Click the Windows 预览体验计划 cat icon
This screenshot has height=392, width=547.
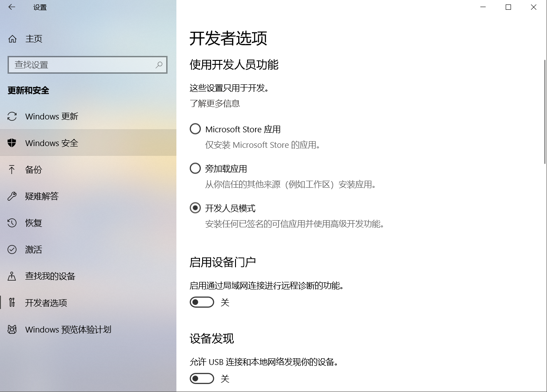click(x=12, y=329)
